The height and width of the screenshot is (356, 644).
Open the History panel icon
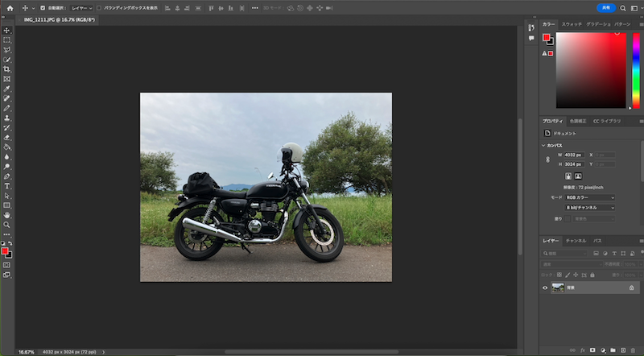(x=531, y=27)
